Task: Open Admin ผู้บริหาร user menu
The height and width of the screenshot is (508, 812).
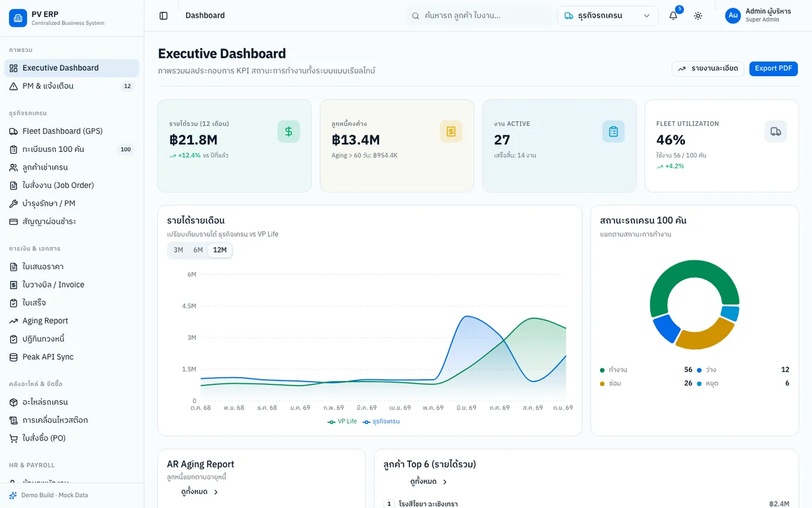Action: pyautogui.click(x=759, y=16)
